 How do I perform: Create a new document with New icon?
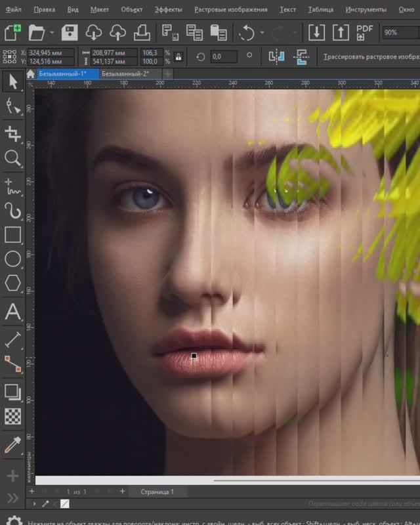(12, 32)
